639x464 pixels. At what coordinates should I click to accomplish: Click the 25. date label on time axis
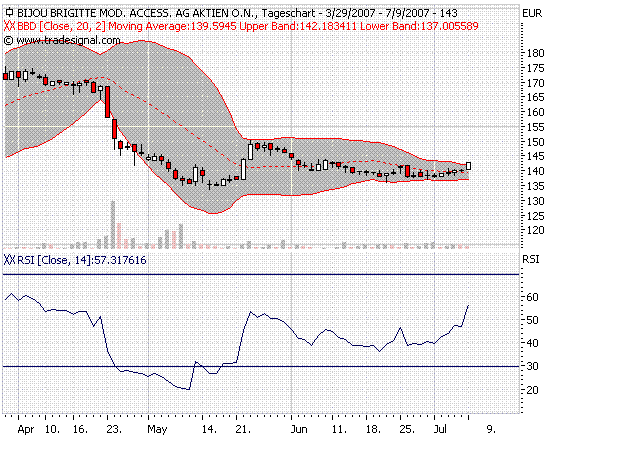[x=407, y=429]
